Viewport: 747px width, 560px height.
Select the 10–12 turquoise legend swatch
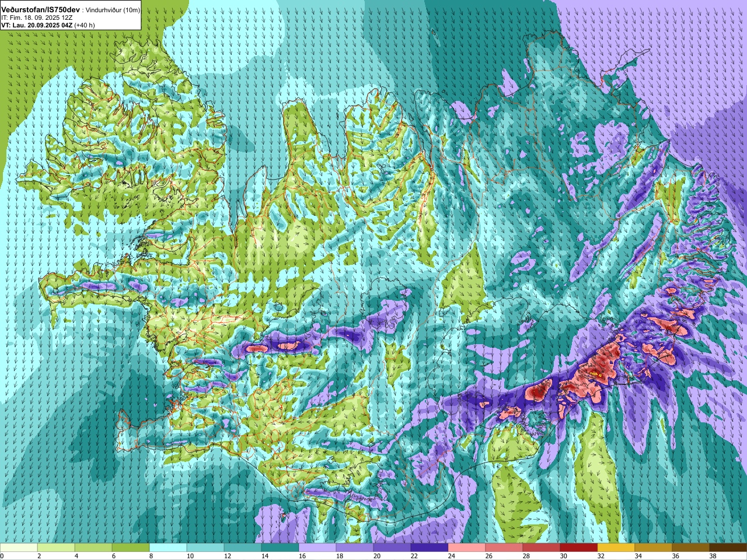[x=205, y=548]
